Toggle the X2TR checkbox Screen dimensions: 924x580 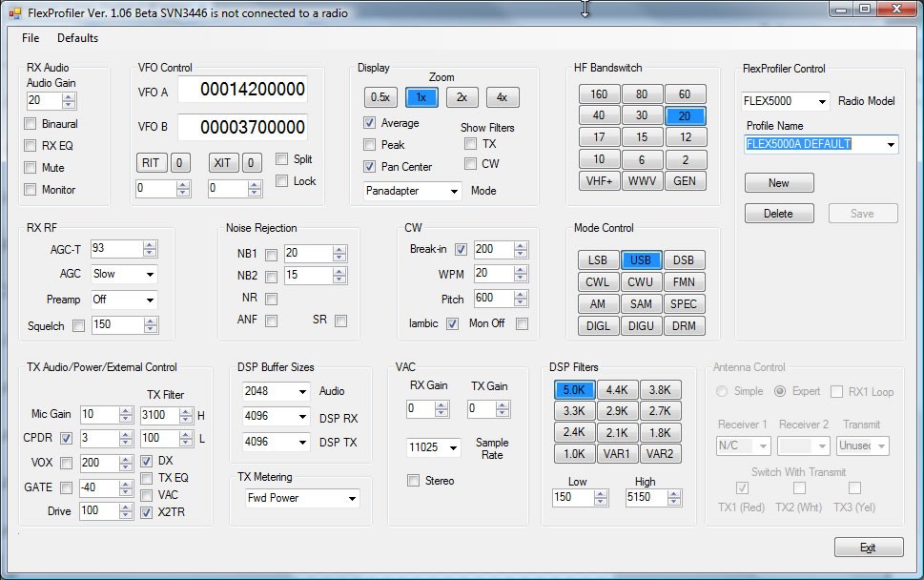coord(146,512)
